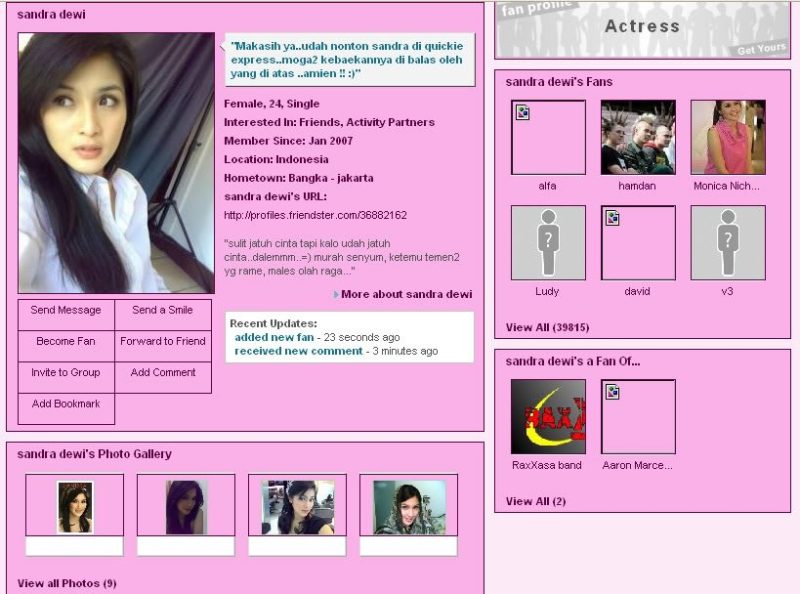
Task: Invite sandra dewi to a group
Action: point(65,374)
